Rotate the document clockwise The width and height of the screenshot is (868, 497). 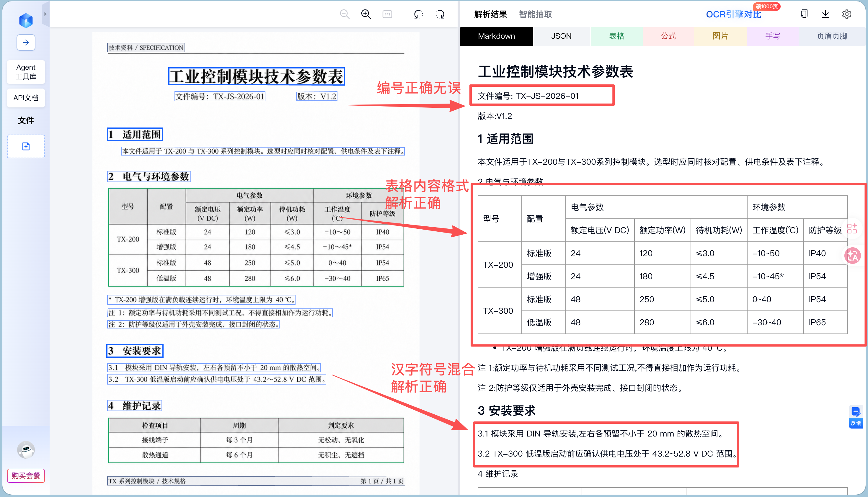point(440,14)
